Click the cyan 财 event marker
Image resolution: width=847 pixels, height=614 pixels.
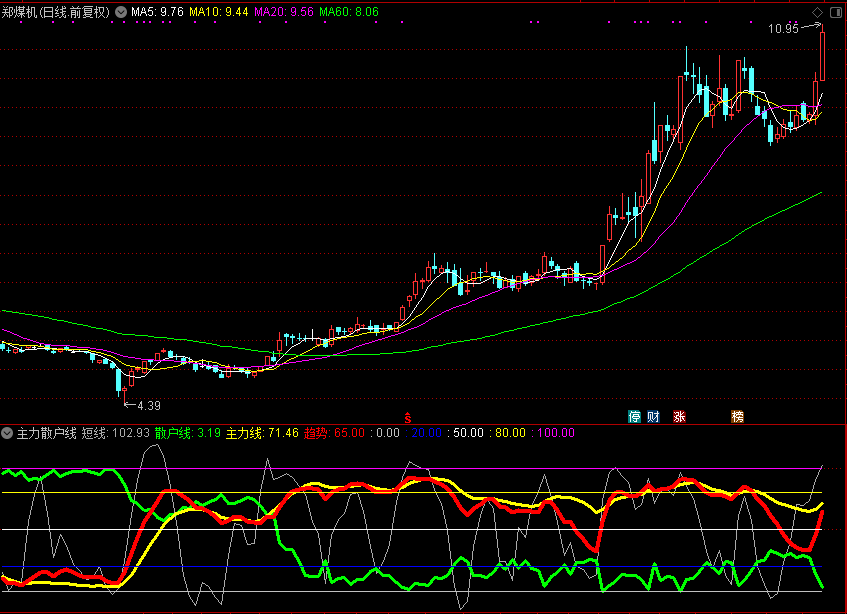coord(654,416)
